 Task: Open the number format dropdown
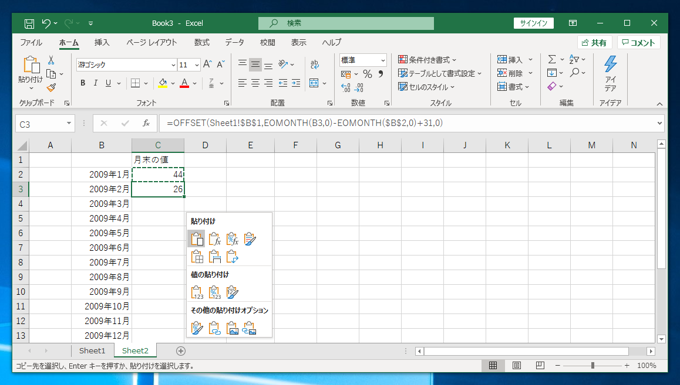click(382, 60)
